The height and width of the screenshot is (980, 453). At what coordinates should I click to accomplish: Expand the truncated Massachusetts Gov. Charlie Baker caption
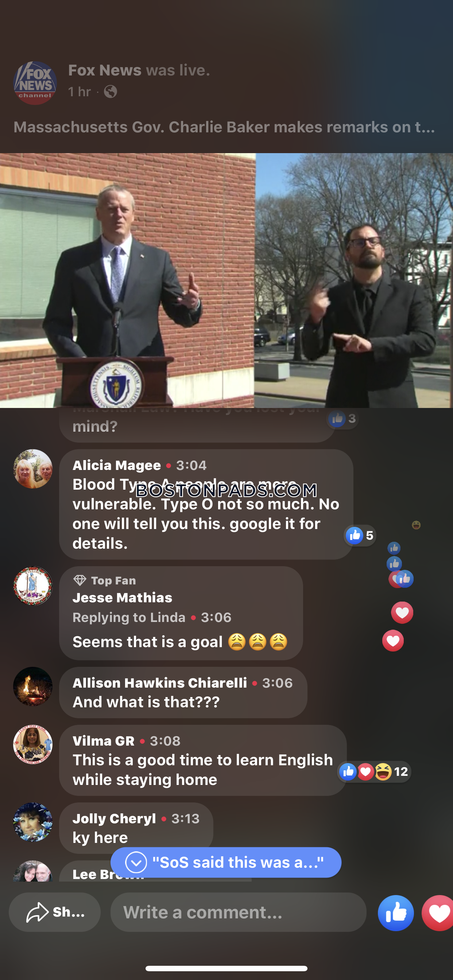click(x=224, y=127)
